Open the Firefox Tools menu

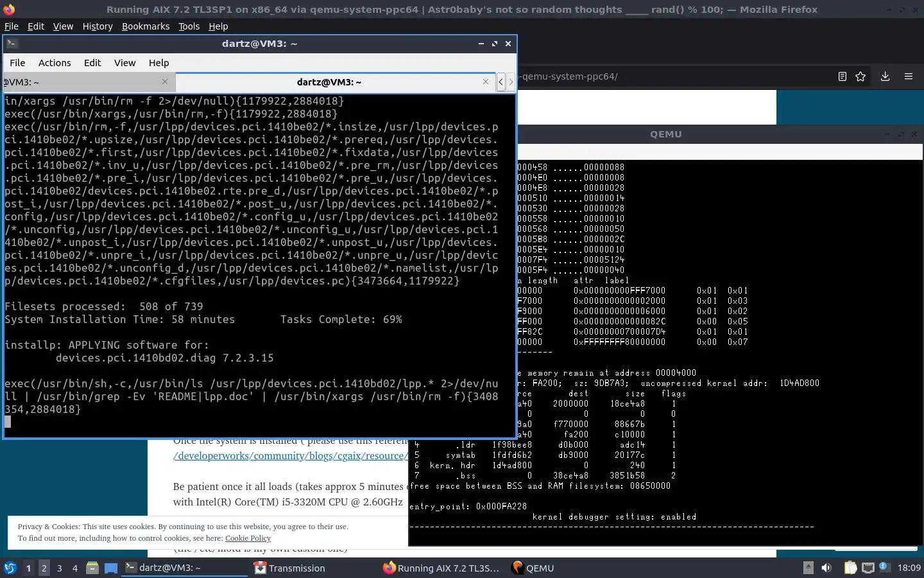point(189,26)
